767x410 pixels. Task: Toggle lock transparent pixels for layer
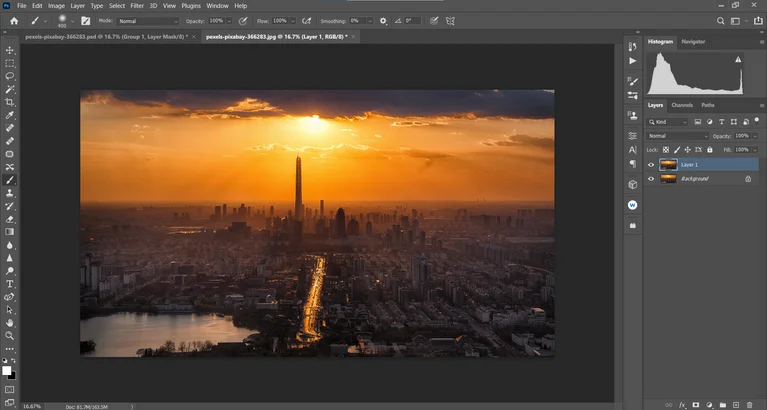(667, 149)
